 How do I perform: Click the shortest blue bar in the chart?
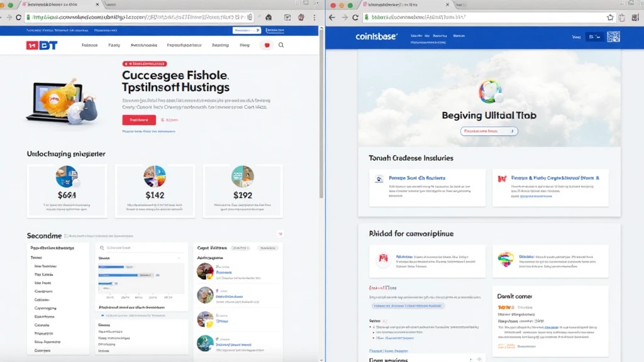(x=105, y=283)
